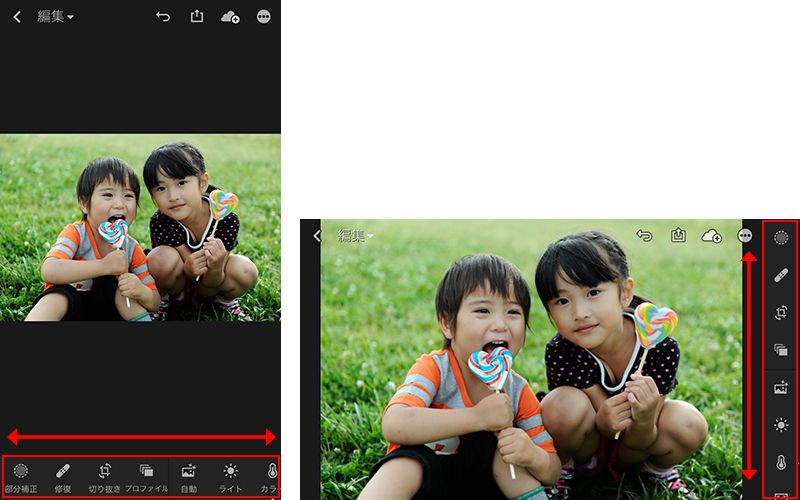Tap back arrow in portrait view
The width and height of the screenshot is (800, 500).
coord(17,17)
